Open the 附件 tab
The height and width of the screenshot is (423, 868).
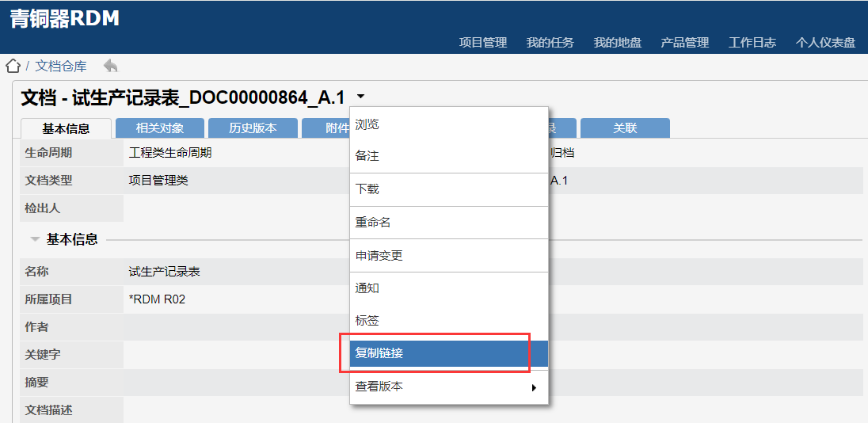tap(326, 128)
